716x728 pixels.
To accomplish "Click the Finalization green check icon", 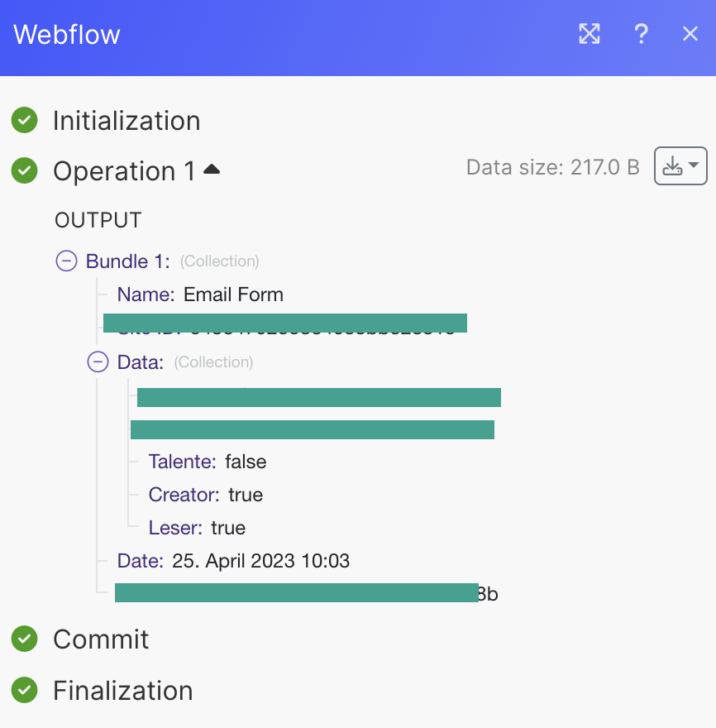I will (x=25, y=690).
